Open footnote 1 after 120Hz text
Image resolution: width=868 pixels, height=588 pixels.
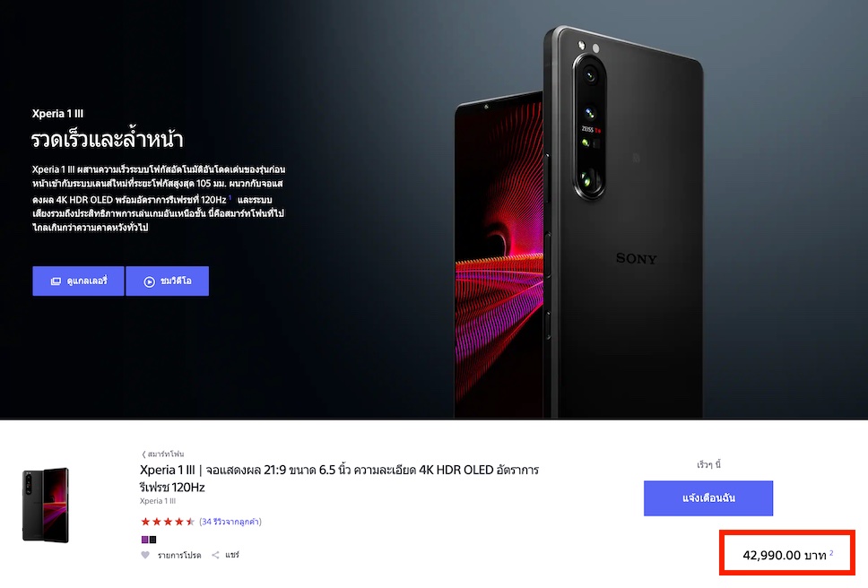[x=230, y=197]
